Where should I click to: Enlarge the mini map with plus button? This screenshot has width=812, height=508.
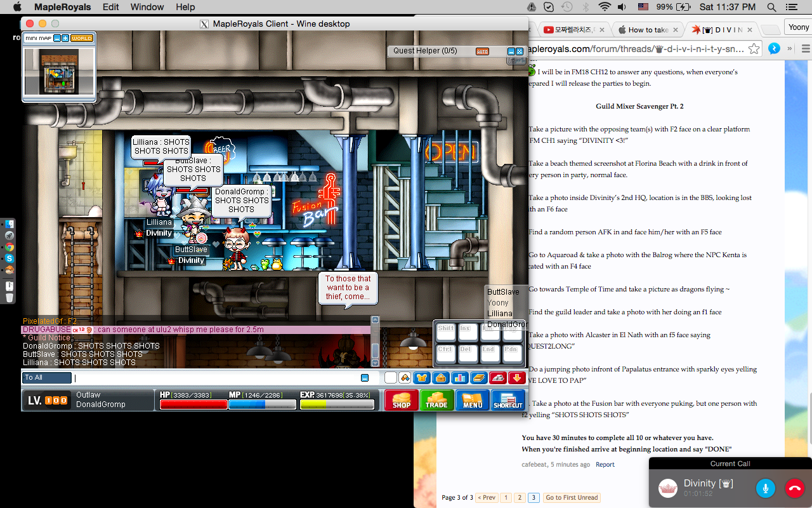point(65,38)
